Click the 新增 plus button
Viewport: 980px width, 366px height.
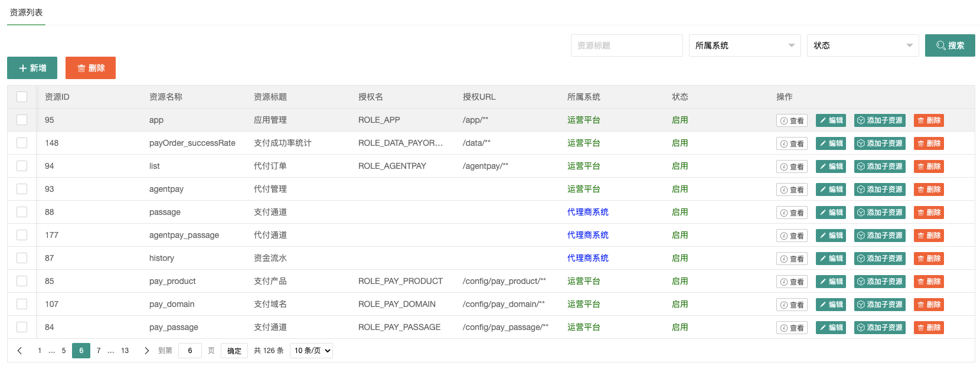(x=32, y=68)
